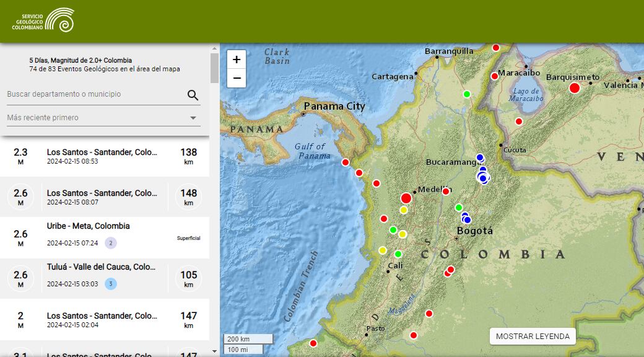This screenshot has width=644, height=357.
Task: Open the 'Más reciente primero' sort dropdown
Action: click(x=103, y=118)
